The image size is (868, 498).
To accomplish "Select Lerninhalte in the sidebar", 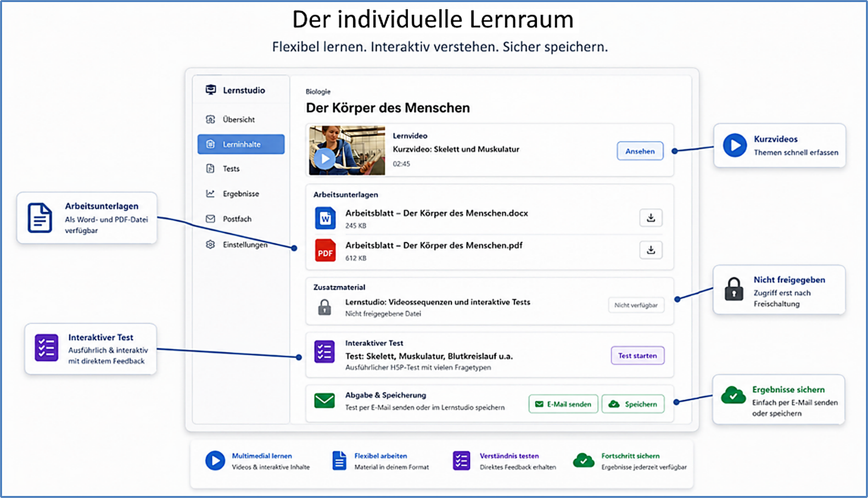I will tap(241, 144).
